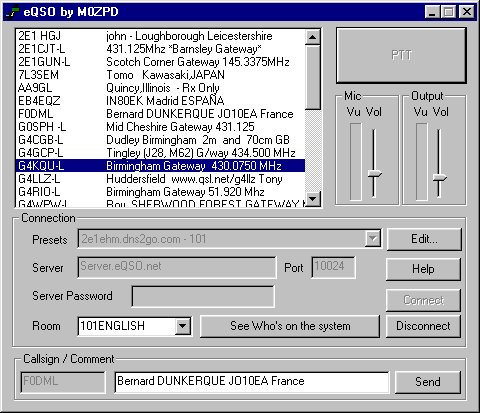Click the Server address field
480x413 pixels.
177,267
